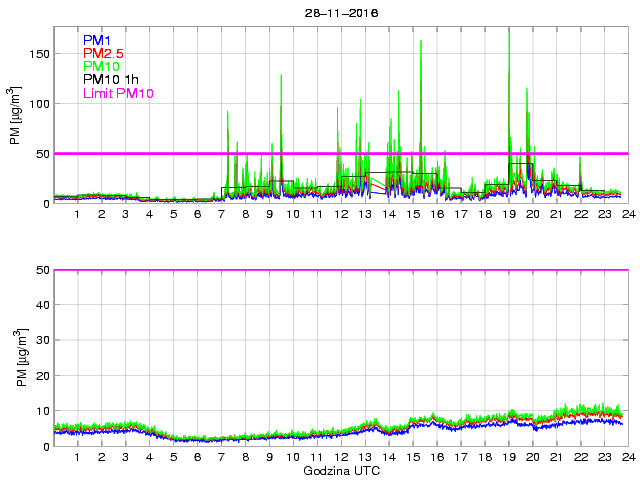Click hour 7 tick on top chart's x-axis
Screen dimensions: 640x480
click(x=221, y=214)
